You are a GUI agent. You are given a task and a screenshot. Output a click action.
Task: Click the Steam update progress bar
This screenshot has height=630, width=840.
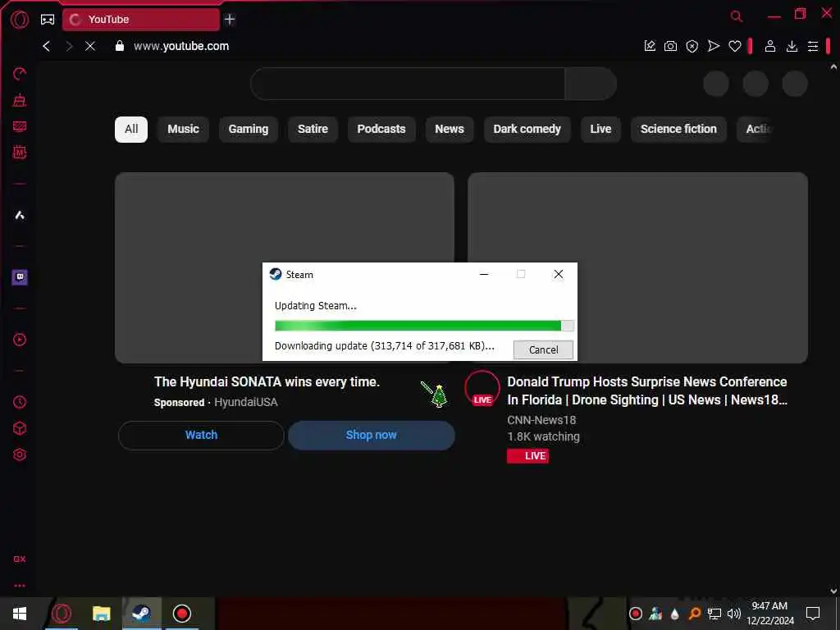pos(424,326)
